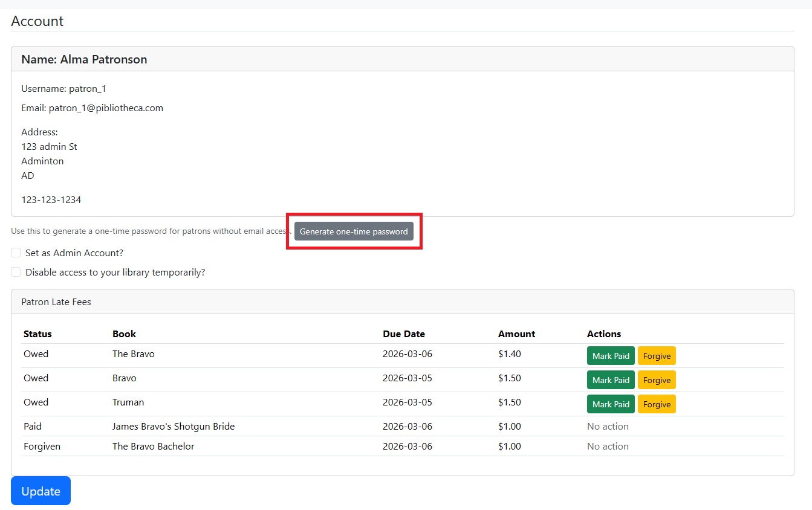Viewport: 812px width, 510px height.
Task: Click the phone number 123-123-1234
Action: click(x=51, y=199)
